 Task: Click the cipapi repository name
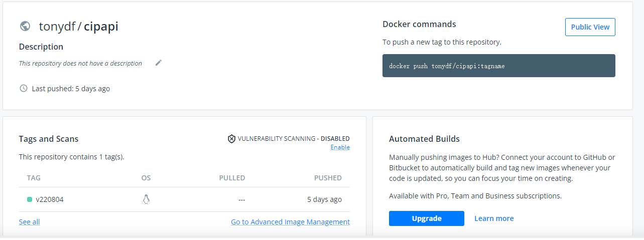coord(101,27)
